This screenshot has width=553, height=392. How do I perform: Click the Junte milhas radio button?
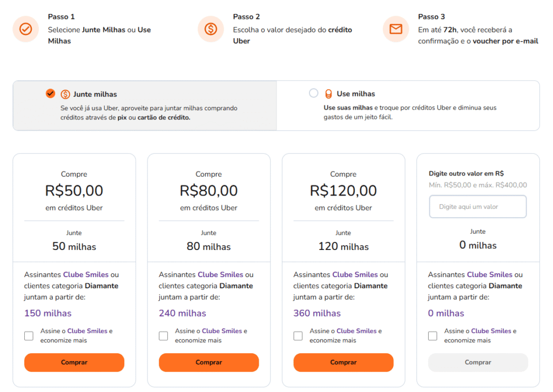[x=50, y=93]
